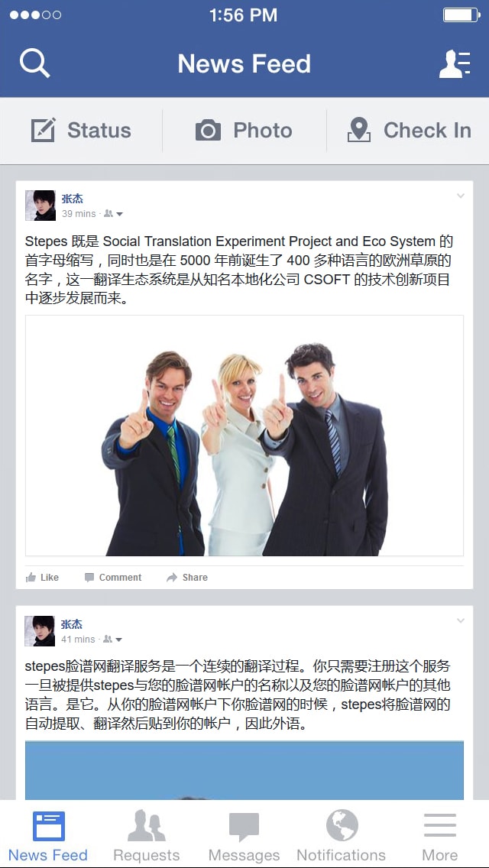Image resolution: width=489 pixels, height=868 pixels.
Task: Share the first post
Action: pyautogui.click(x=187, y=578)
